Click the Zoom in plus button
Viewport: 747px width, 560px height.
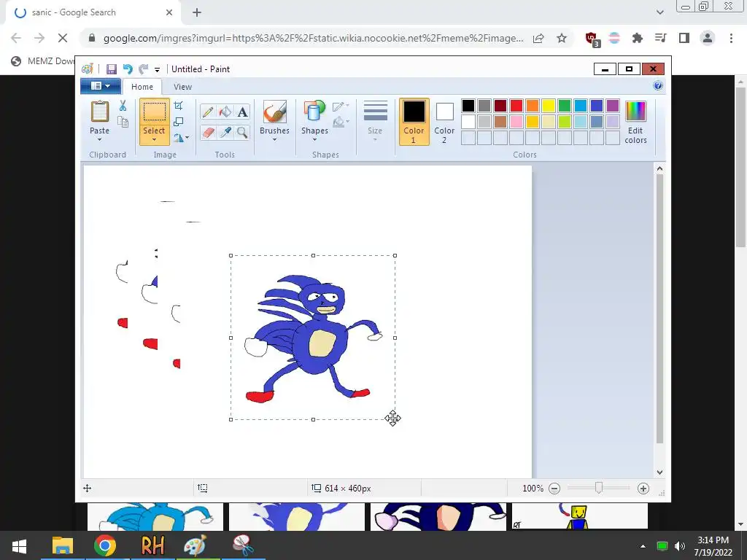(x=643, y=488)
